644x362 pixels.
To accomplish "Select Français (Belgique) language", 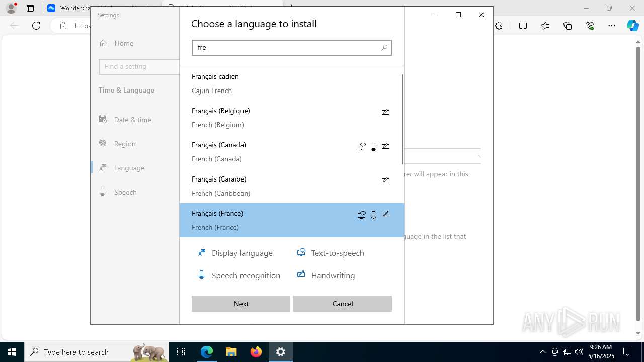I will (291, 118).
